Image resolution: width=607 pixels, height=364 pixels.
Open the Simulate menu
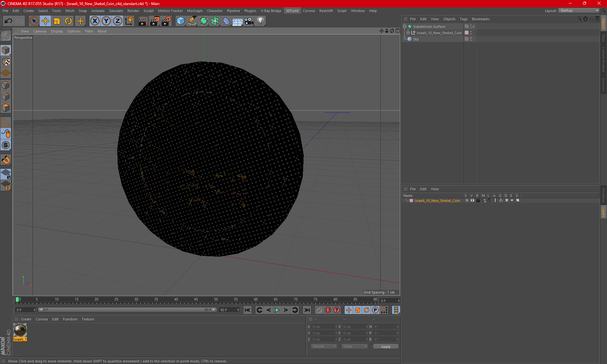(x=116, y=11)
